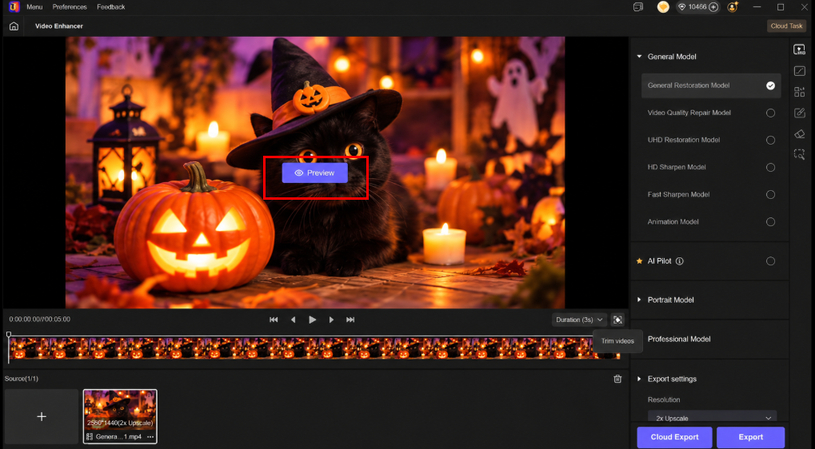The width and height of the screenshot is (815, 449).
Task: Delete sources with the trash icon
Action: tap(617, 379)
